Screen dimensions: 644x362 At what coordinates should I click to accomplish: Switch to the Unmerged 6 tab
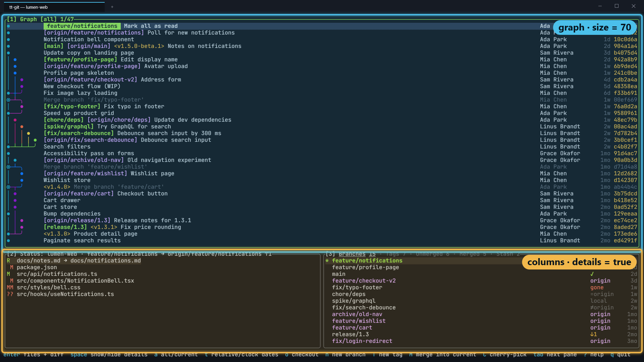coord(432,254)
